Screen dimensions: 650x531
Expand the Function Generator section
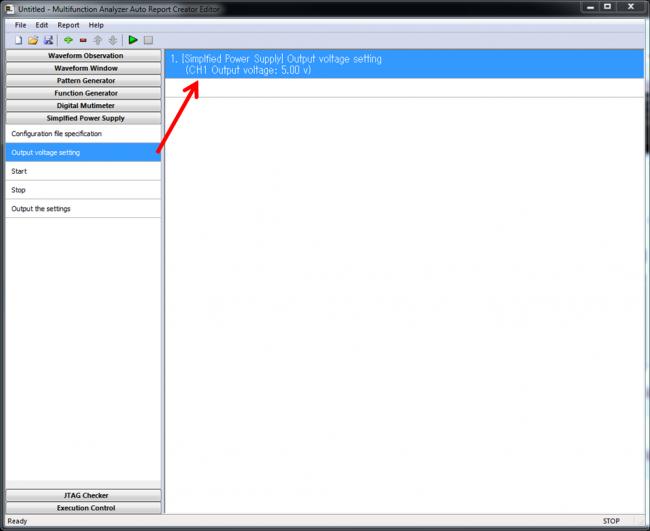pos(84,93)
